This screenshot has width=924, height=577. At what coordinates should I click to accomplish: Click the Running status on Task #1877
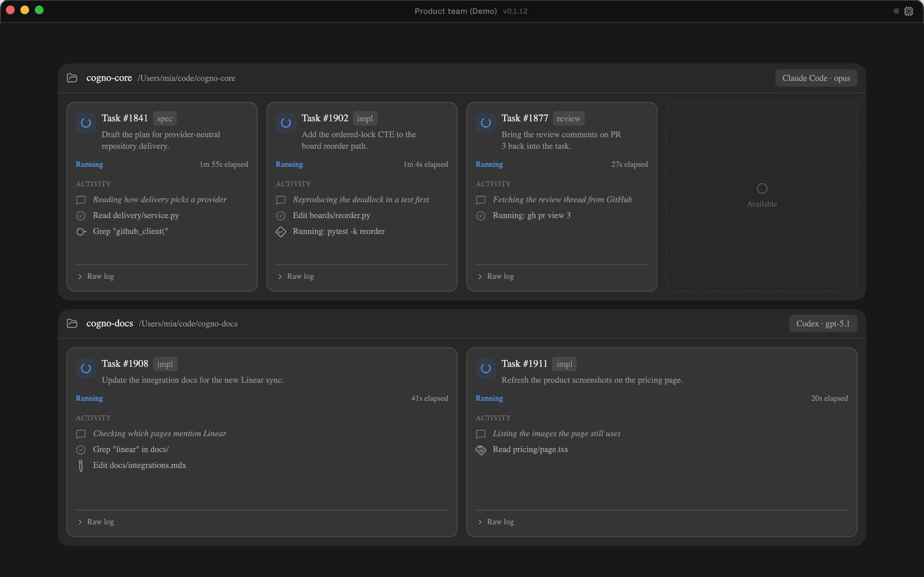pos(489,164)
